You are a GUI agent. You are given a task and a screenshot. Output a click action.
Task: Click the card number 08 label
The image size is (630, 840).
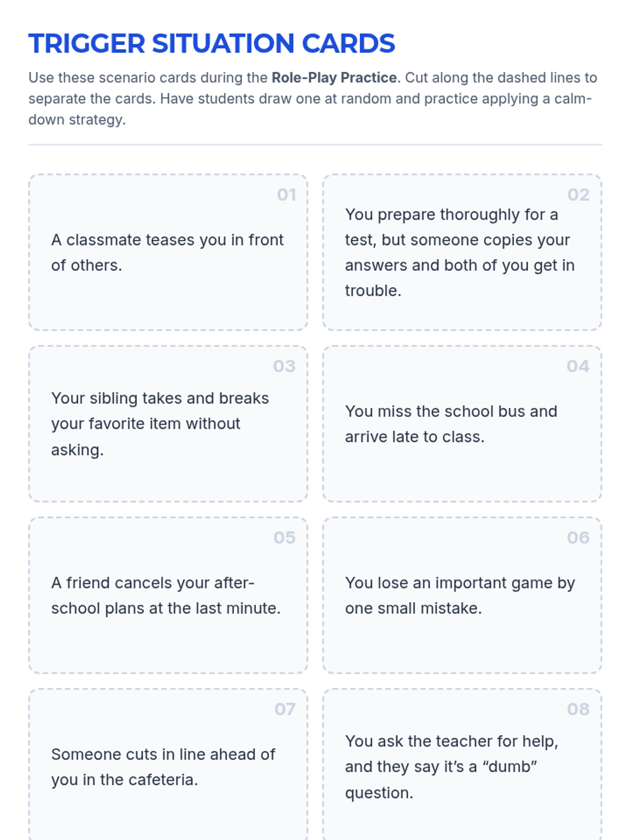(x=578, y=709)
